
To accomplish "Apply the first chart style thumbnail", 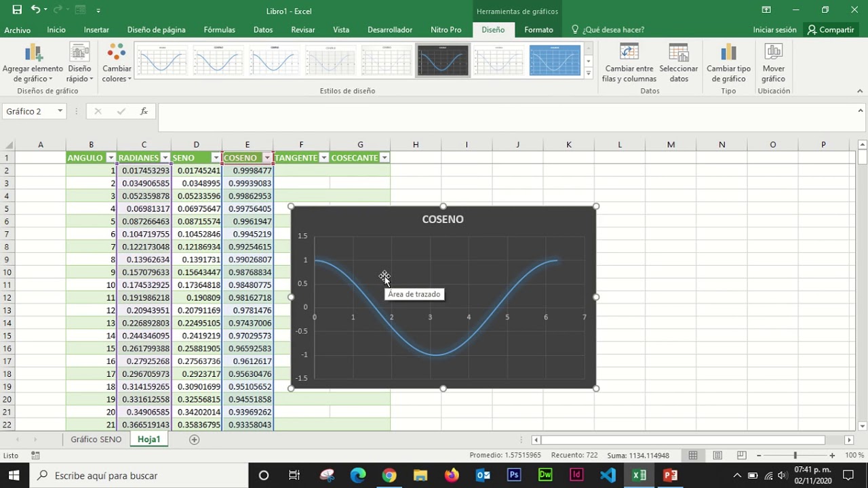I will 162,61.
